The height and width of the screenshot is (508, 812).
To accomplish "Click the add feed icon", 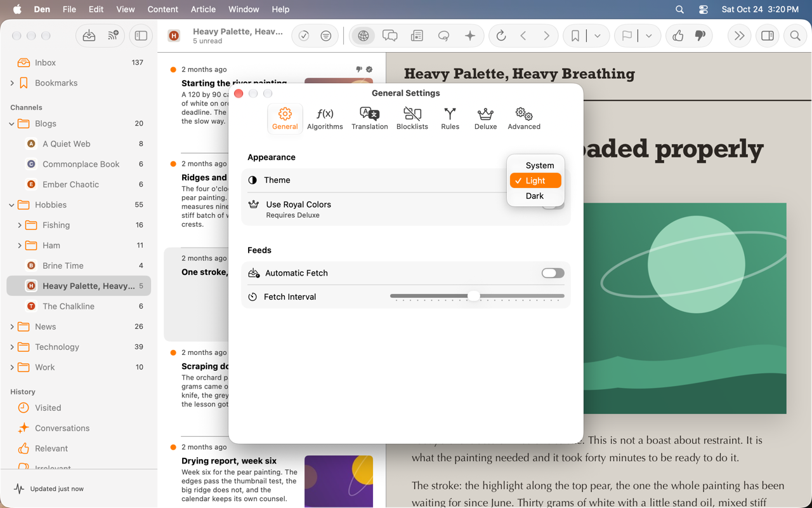I will click(114, 36).
